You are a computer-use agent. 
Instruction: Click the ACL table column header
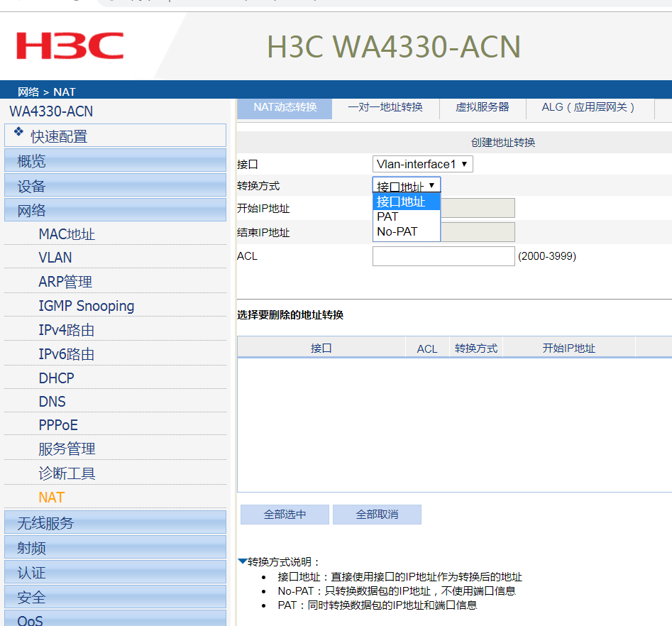tap(427, 348)
